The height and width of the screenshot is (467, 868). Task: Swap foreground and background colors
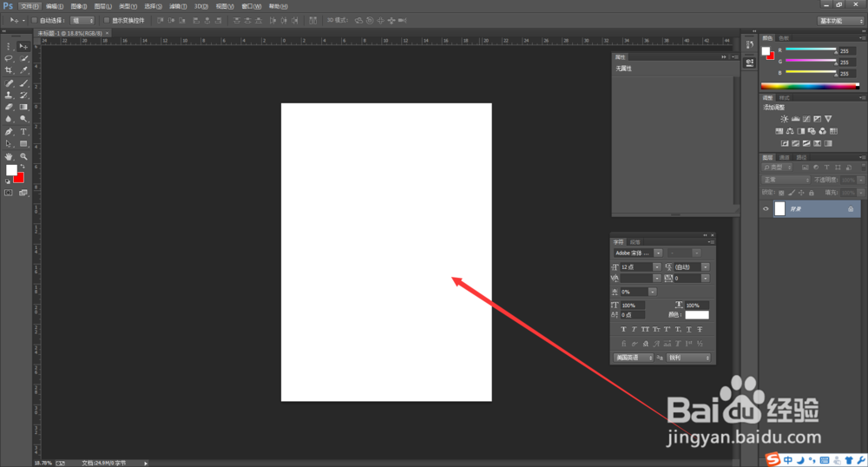tap(23, 167)
